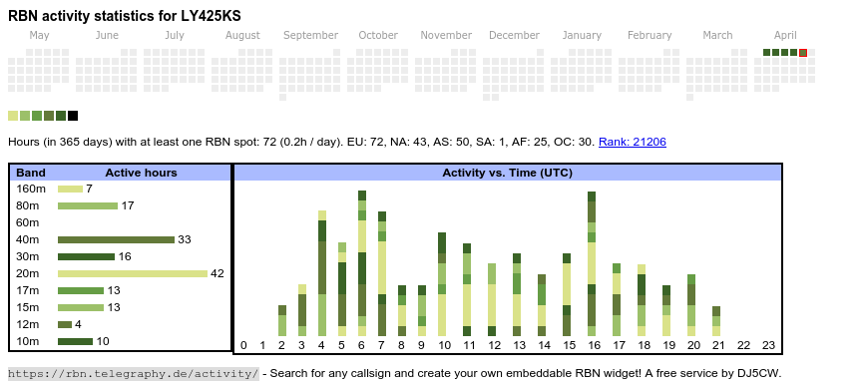The height and width of the screenshot is (389, 868).
Task: Select the rbn.telegraphy.de activity URL text
Action: 134,373
